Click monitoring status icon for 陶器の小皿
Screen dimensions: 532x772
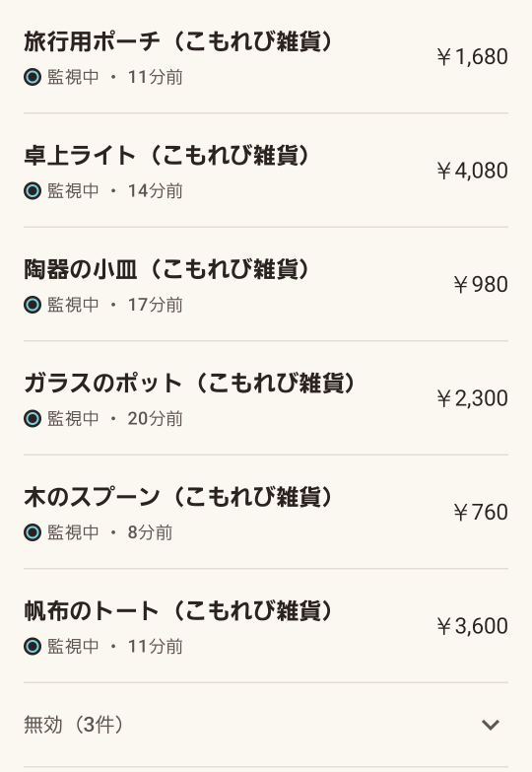pyautogui.click(x=33, y=305)
